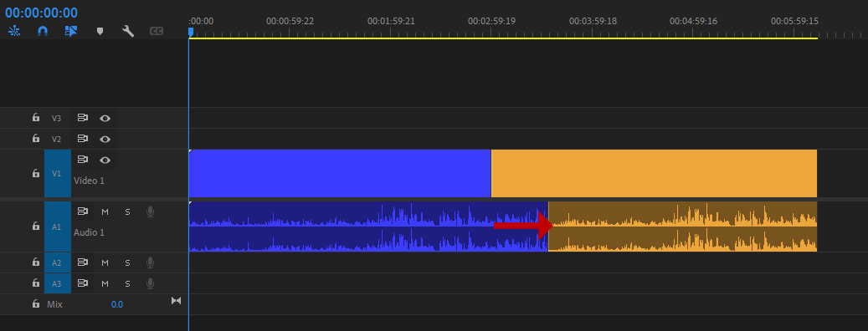Toggle lock on track A3
The image size is (868, 331).
click(x=36, y=283)
